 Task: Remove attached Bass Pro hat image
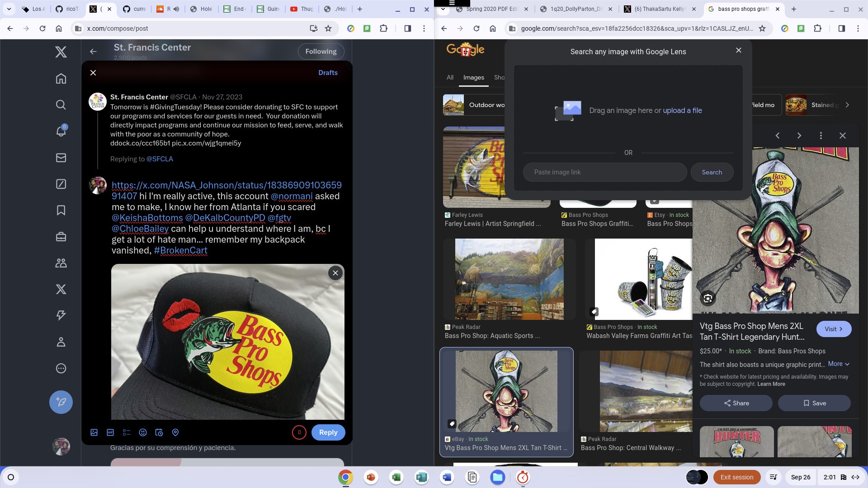(335, 273)
